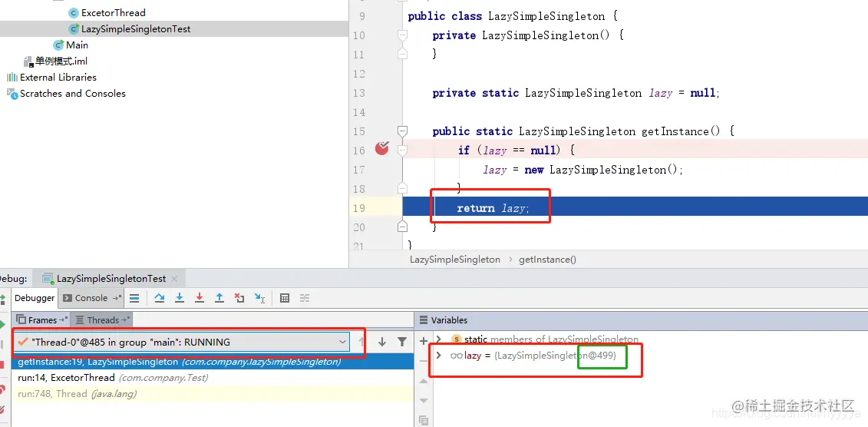Click the Step Over debugger icon
The height and width of the screenshot is (427, 868).
pyautogui.click(x=160, y=298)
